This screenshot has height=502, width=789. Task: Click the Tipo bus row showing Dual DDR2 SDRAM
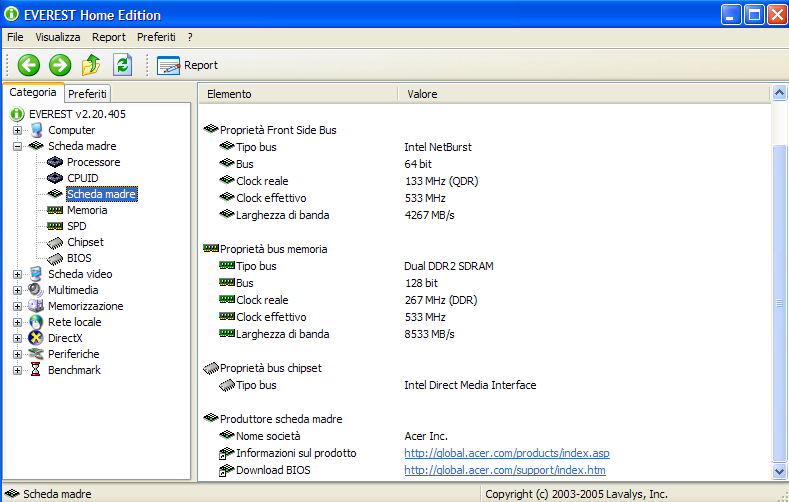485,266
